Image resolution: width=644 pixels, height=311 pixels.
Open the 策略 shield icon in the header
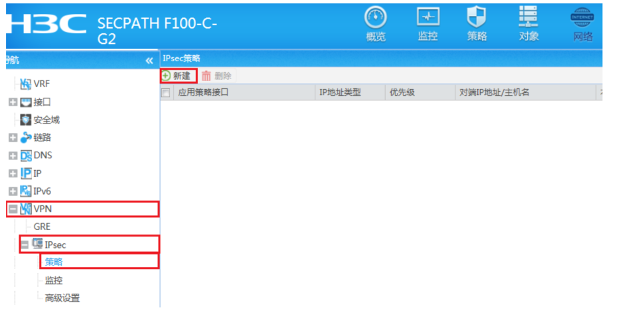coord(477,18)
